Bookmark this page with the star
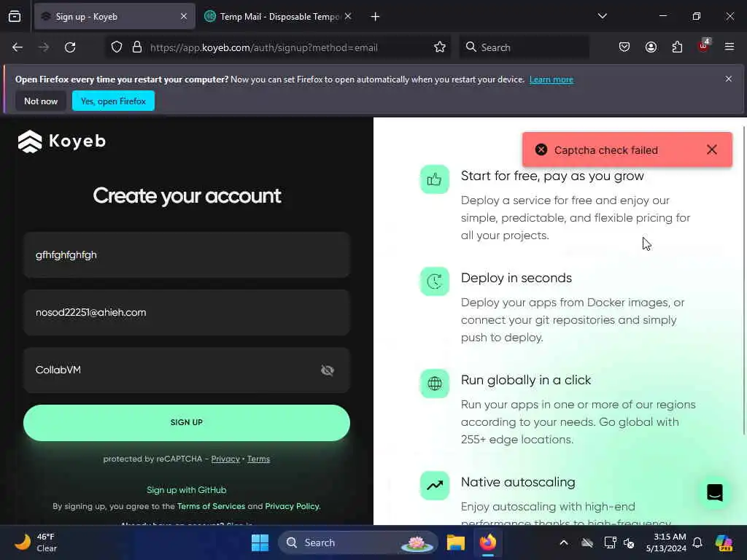 pyautogui.click(x=440, y=47)
